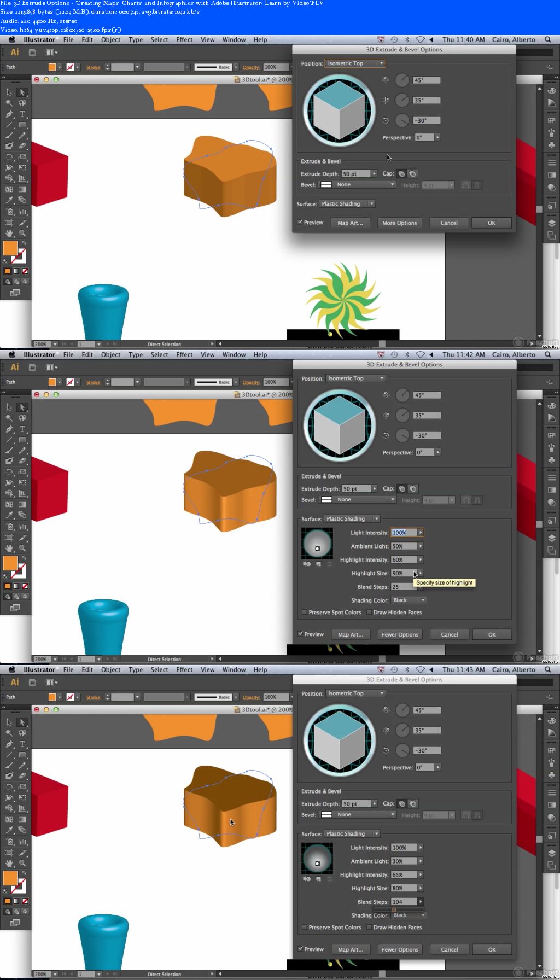Click Fewer Options in the 11:42 AM dialog
The image size is (560, 980).
click(400, 634)
